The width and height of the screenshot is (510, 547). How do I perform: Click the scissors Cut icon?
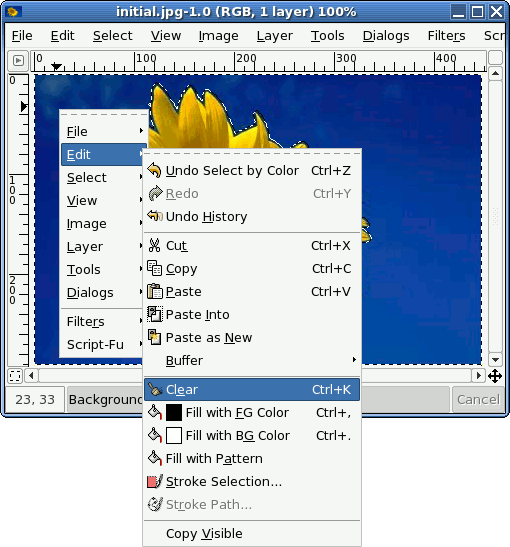coord(154,245)
